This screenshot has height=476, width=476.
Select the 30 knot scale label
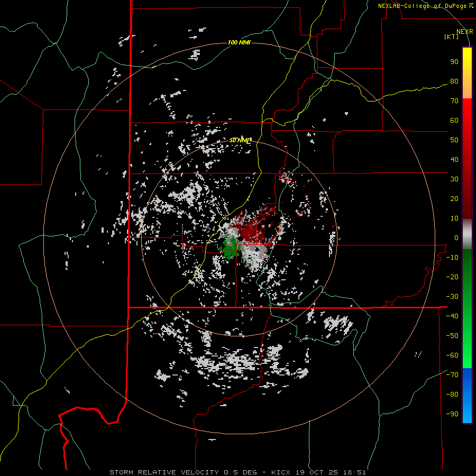point(454,179)
